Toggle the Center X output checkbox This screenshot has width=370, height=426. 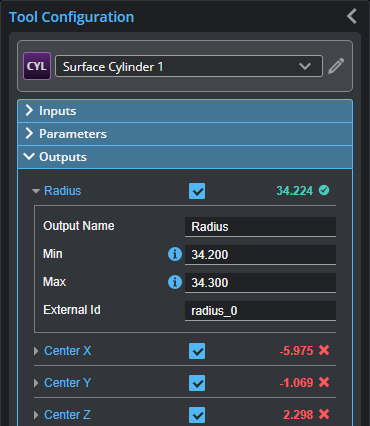[x=197, y=351]
